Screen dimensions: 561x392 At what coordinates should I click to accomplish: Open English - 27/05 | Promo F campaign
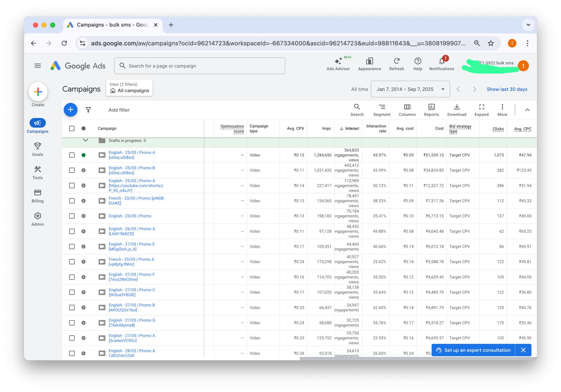coord(131,277)
